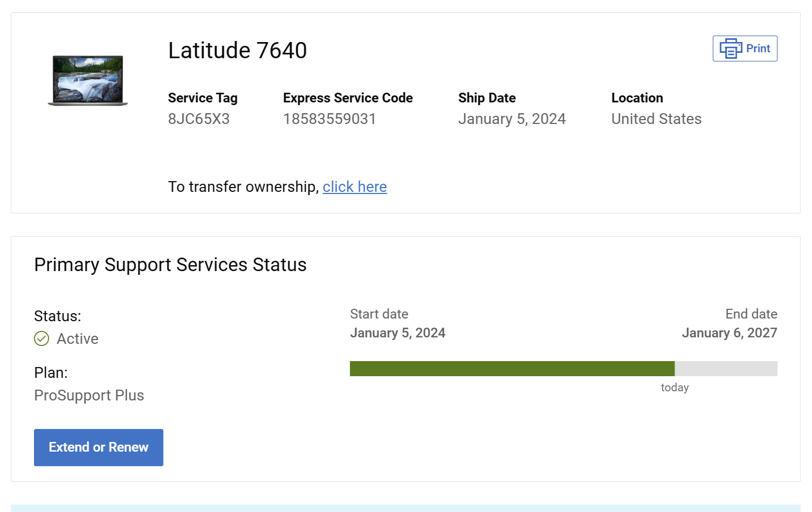
Task: Click the United States location value
Action: pos(656,119)
